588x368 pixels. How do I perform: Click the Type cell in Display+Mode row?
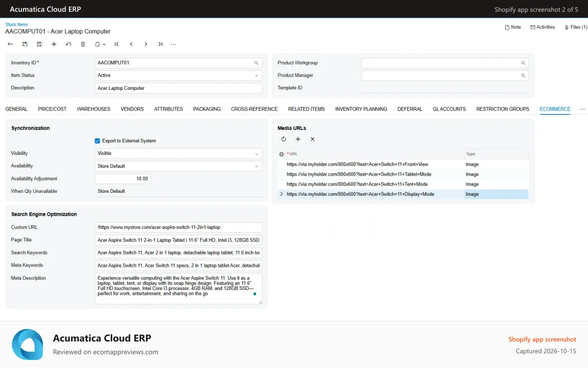tap(496, 194)
